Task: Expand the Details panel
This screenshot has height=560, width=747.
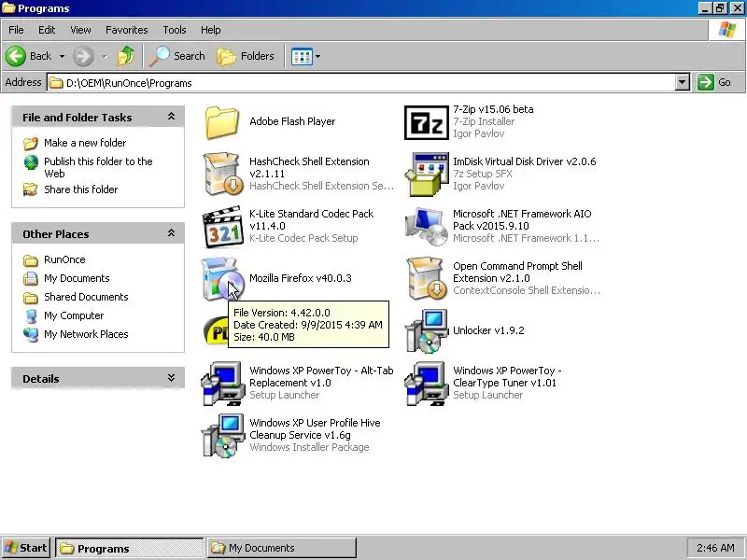Action: point(171,378)
